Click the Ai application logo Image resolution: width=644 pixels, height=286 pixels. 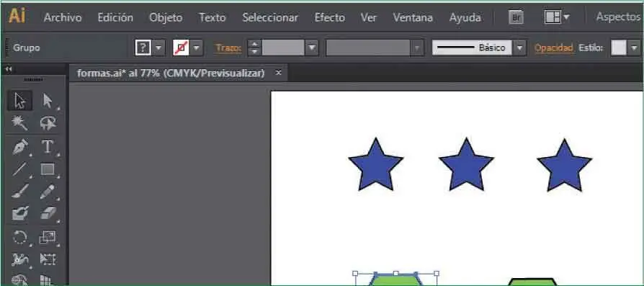[x=17, y=17]
